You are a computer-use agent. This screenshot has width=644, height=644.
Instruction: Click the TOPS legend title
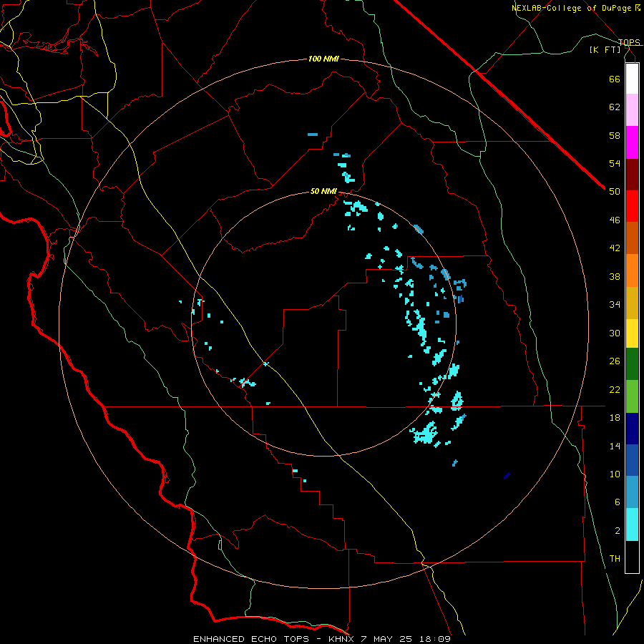[629, 42]
